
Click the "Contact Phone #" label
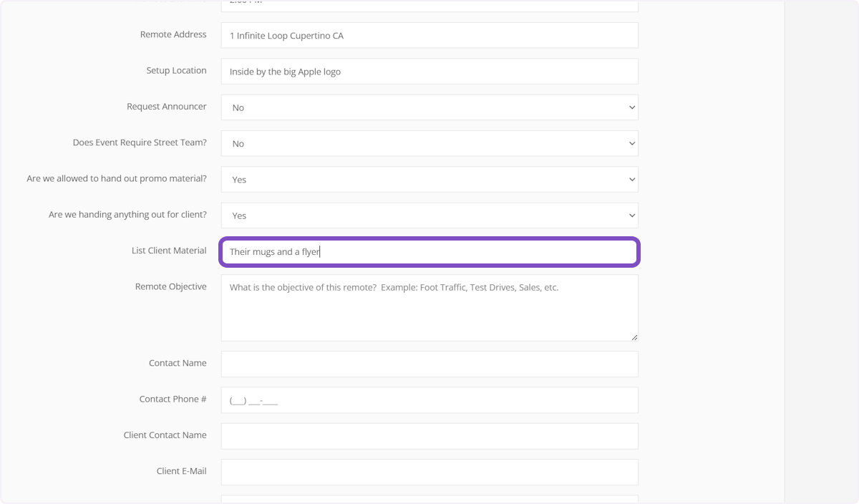coord(173,399)
